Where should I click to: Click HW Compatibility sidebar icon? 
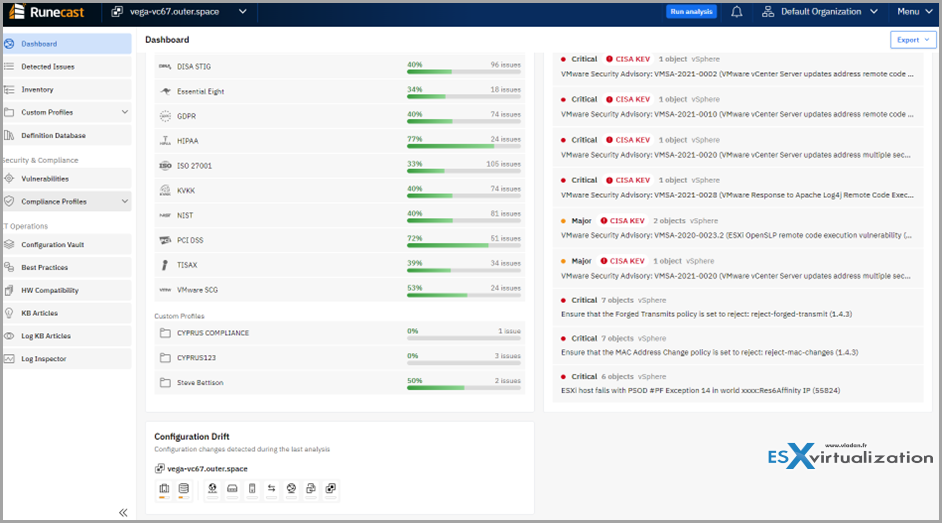(9, 290)
